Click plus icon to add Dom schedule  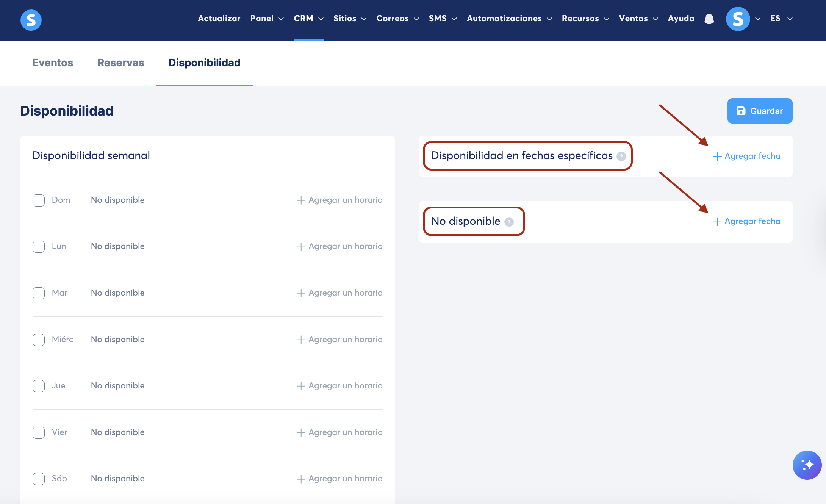click(301, 200)
